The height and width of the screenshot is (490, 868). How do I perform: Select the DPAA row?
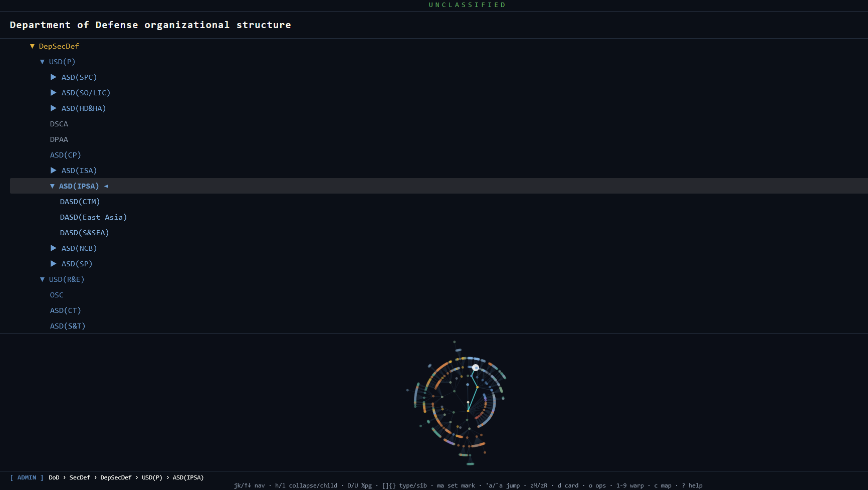click(439, 139)
